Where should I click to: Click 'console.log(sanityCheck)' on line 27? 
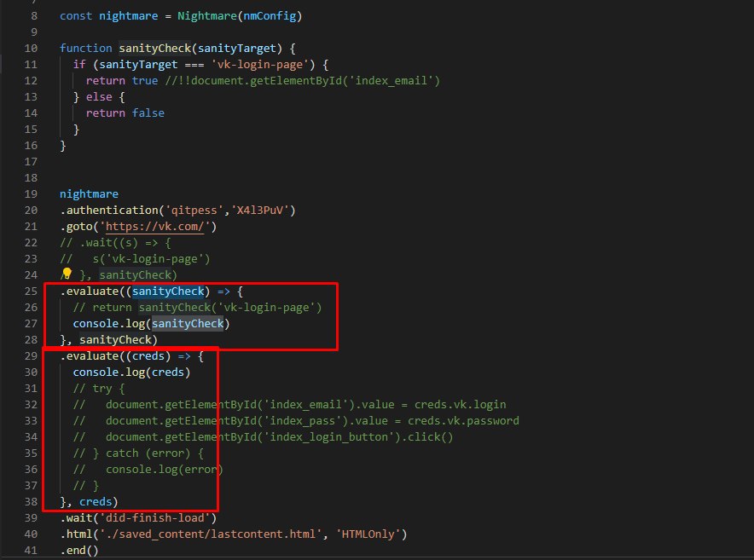(152, 324)
